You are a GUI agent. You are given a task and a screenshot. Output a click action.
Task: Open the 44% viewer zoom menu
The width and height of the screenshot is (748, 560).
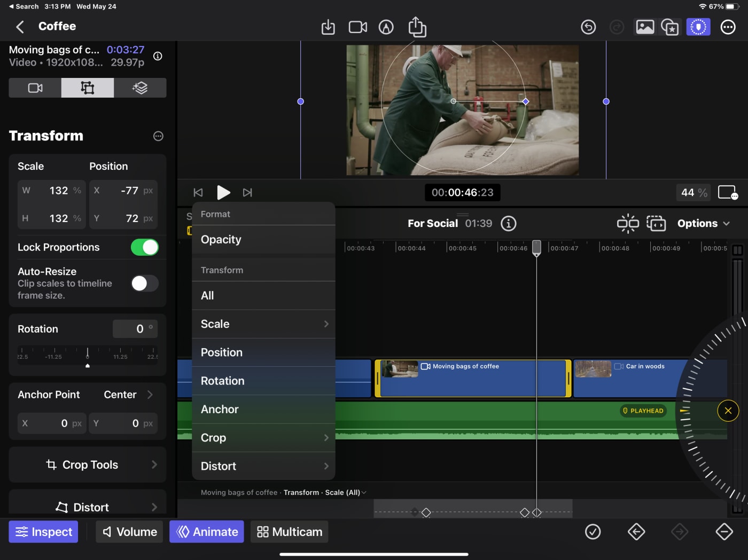[694, 193]
